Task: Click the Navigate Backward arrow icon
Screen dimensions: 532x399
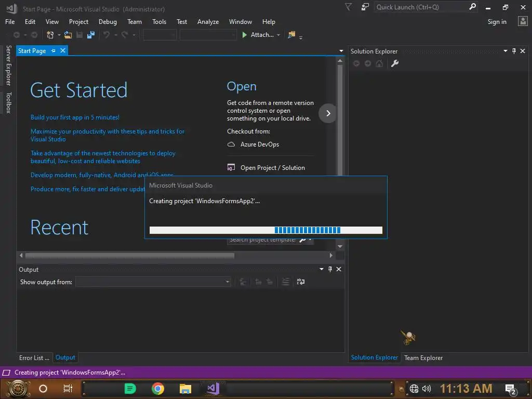Action: [x=16, y=35]
